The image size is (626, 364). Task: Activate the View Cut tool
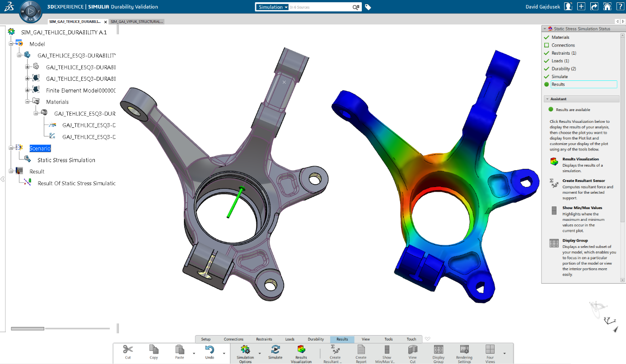click(413, 354)
